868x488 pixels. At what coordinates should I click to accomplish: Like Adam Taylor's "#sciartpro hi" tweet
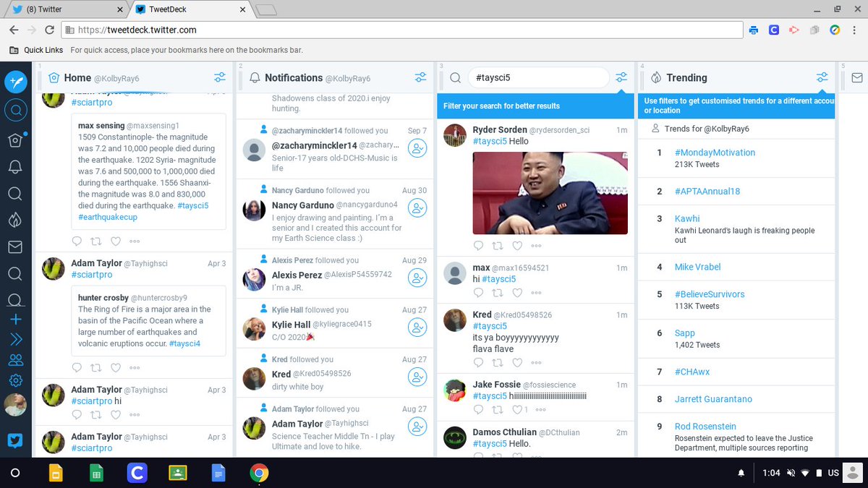115,415
